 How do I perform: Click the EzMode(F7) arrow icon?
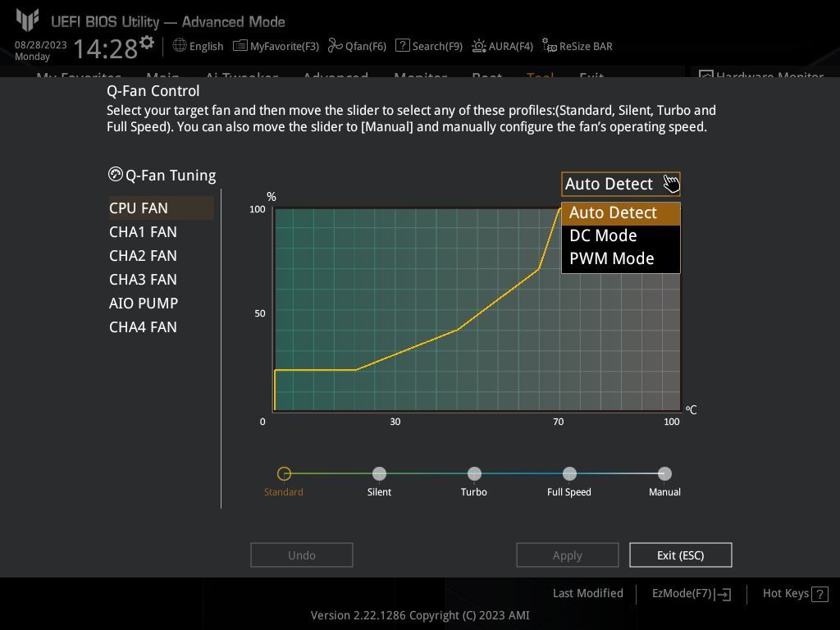724,594
